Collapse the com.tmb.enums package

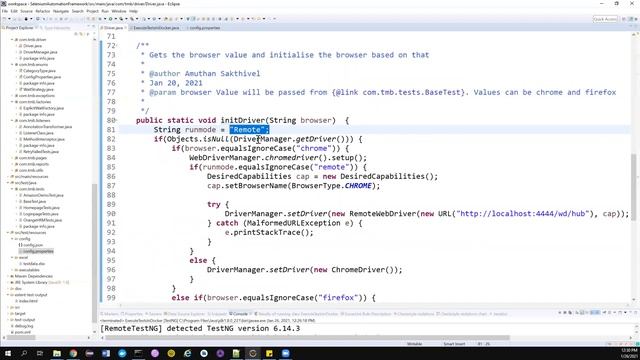point(12,64)
